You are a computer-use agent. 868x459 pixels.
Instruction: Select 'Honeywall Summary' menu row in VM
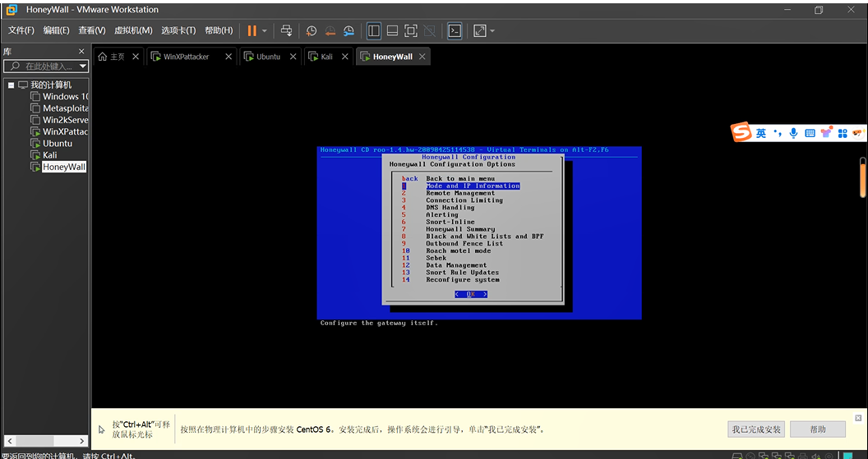(460, 229)
